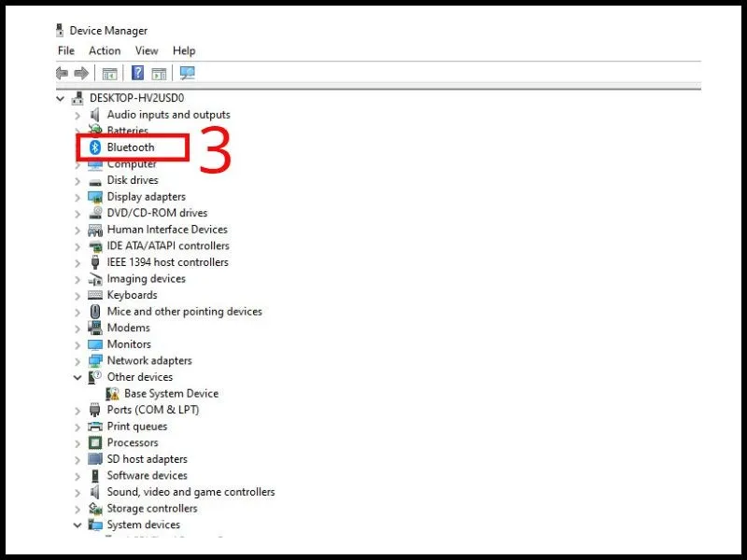Image resolution: width=747 pixels, height=560 pixels.
Task: Collapse the Other devices category
Action: pyautogui.click(x=78, y=376)
